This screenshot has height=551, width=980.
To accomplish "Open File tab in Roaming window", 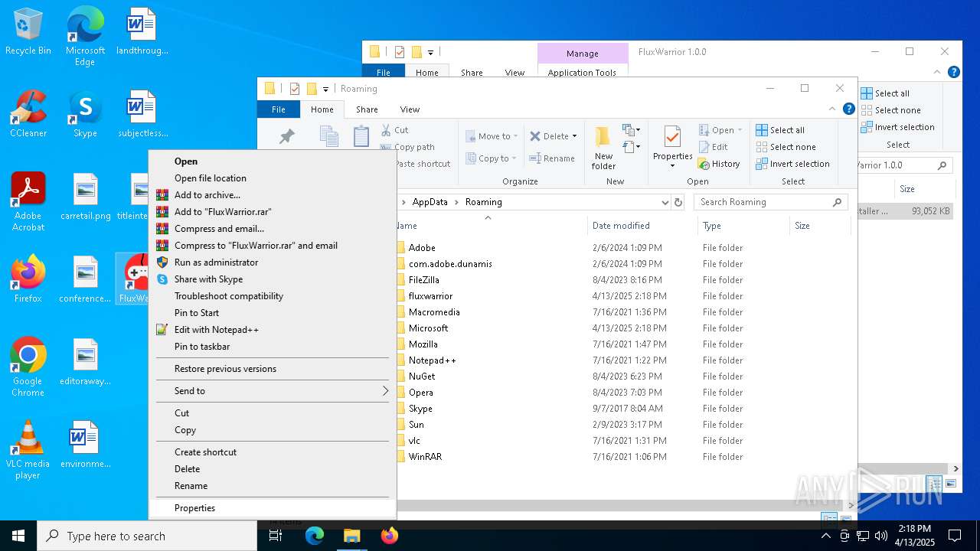I will (x=279, y=109).
